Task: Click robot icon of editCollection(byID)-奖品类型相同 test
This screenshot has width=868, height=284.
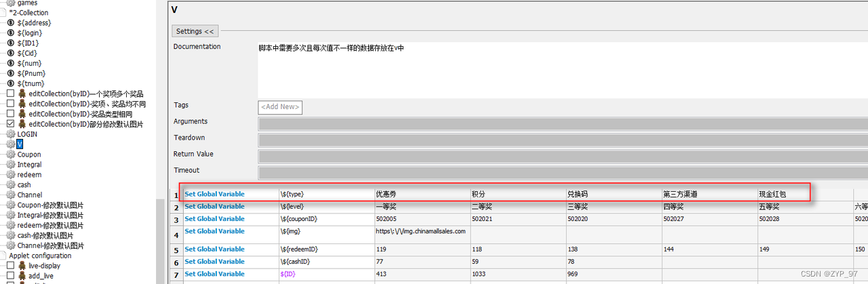Action: click(x=22, y=114)
